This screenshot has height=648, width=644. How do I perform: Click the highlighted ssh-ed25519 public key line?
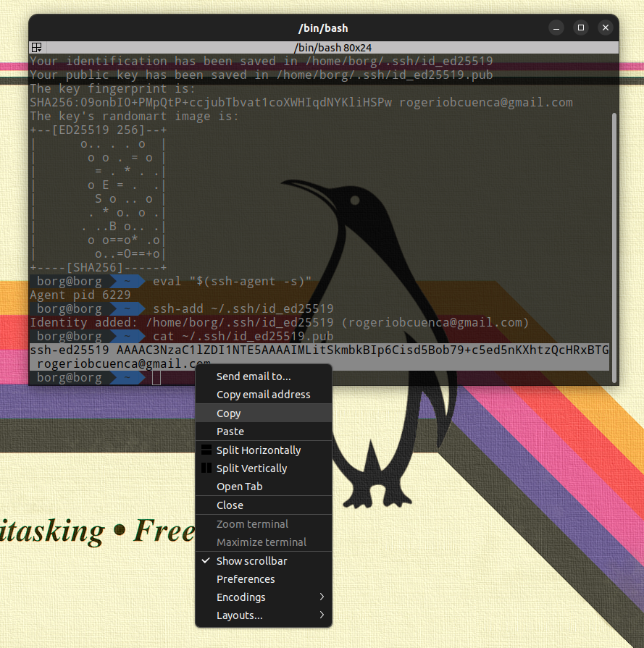(319, 350)
